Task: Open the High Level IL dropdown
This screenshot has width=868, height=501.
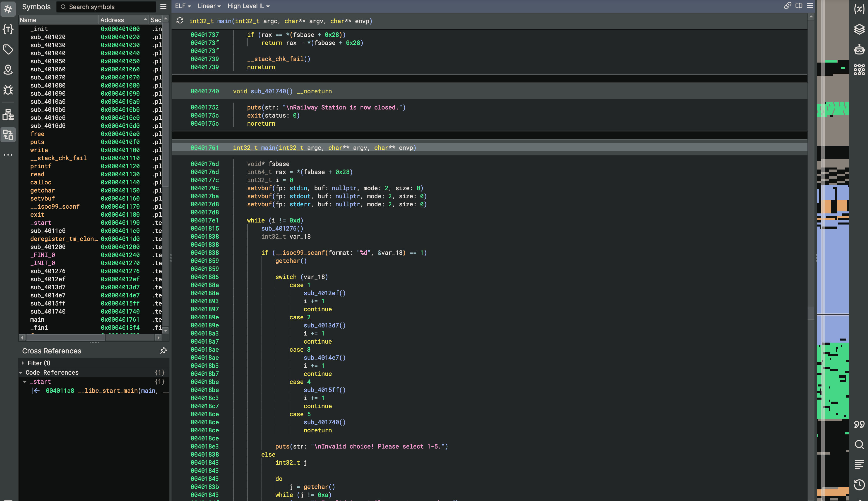Action: click(248, 6)
